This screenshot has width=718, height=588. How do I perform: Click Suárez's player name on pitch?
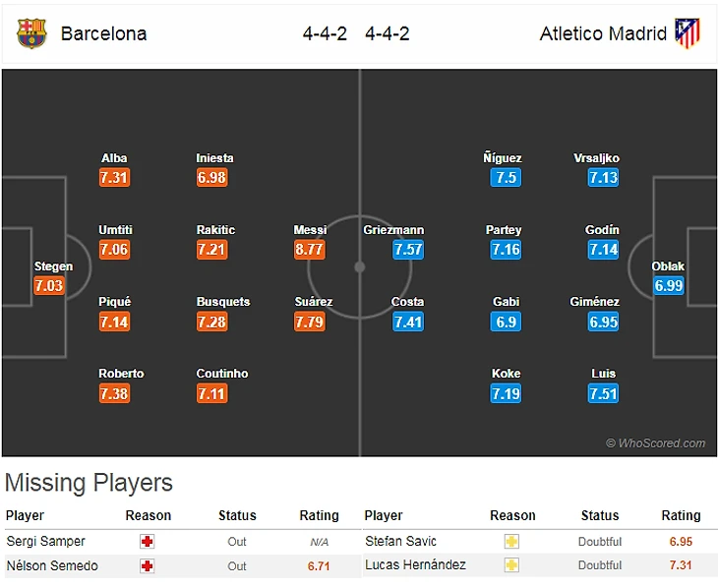point(312,302)
